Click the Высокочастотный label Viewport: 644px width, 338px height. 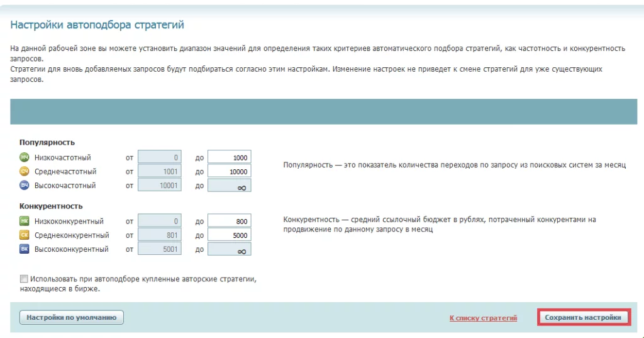pyautogui.click(x=65, y=186)
